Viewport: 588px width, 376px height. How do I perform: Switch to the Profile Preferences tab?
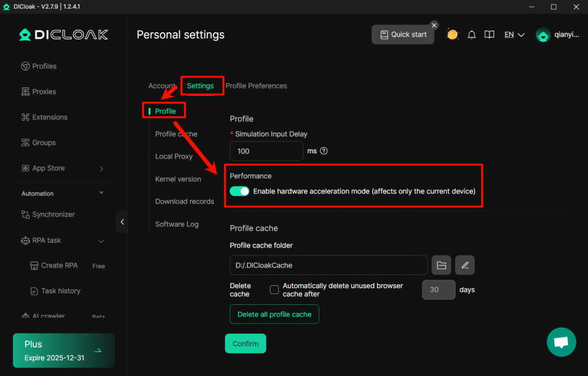(x=256, y=86)
